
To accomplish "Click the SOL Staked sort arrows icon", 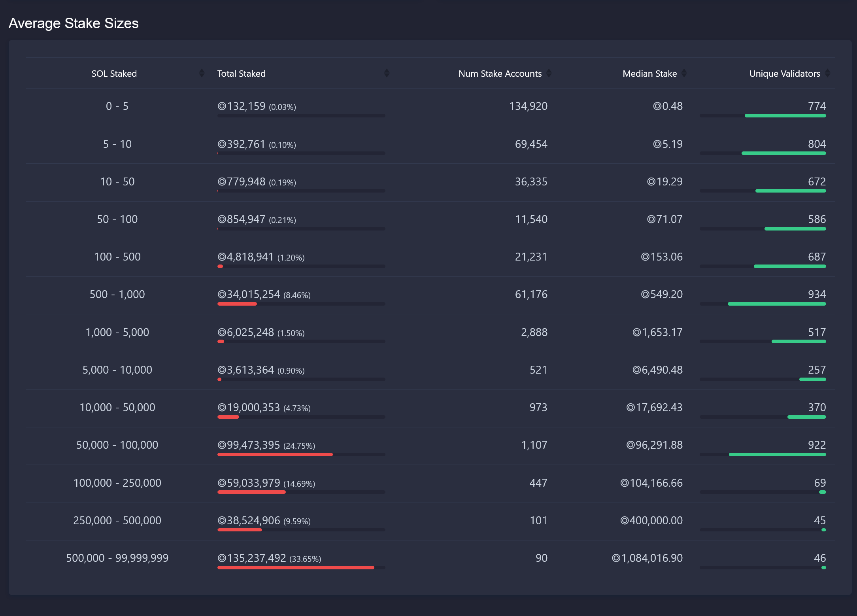I will (x=202, y=73).
